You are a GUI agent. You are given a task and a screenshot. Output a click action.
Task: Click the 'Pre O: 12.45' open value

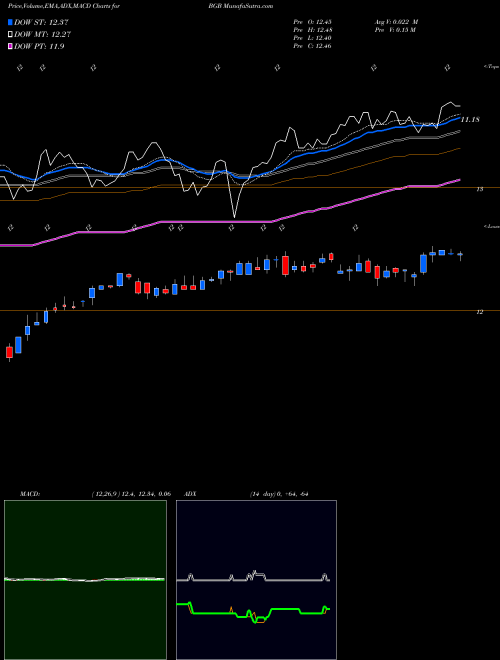[x=312, y=22]
